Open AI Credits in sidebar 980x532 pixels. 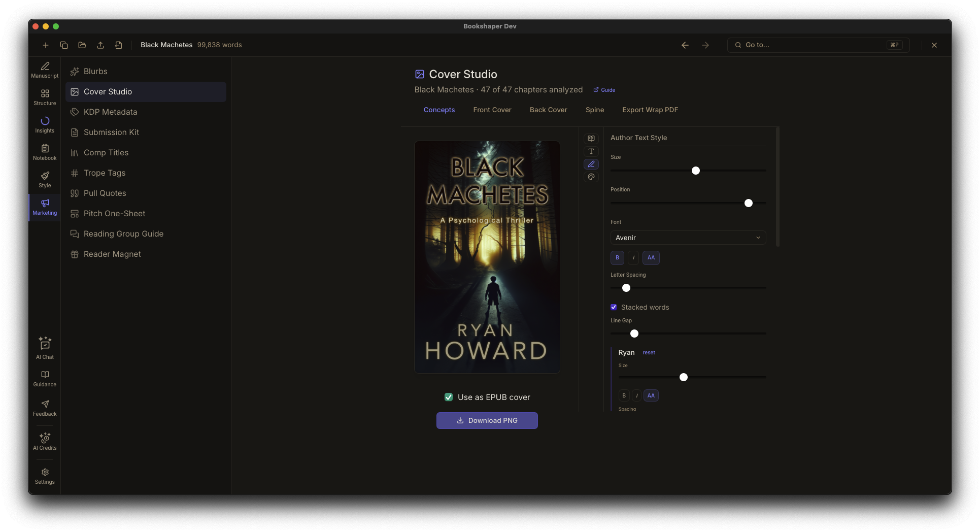point(45,442)
